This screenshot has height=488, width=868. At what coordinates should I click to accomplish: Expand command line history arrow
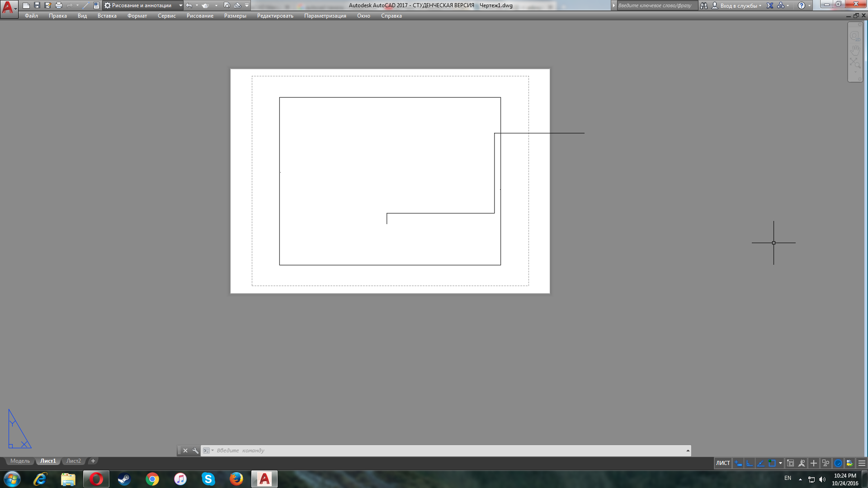(x=688, y=450)
